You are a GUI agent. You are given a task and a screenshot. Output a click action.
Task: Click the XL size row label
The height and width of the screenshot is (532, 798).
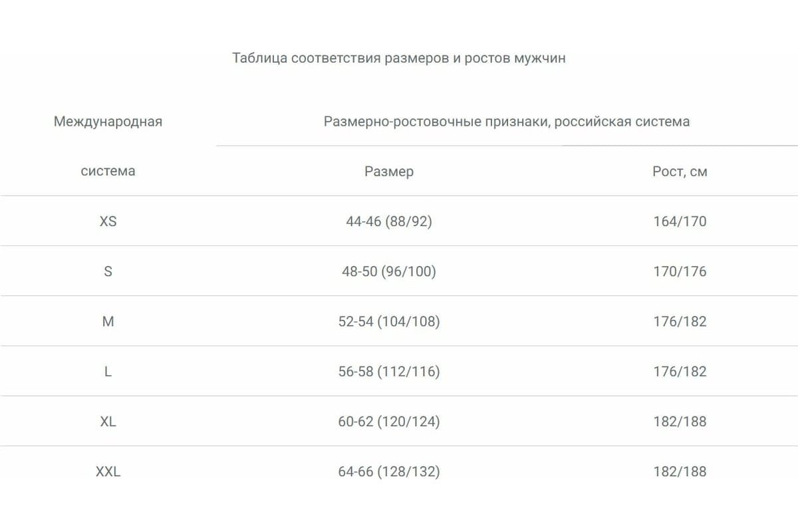pyautogui.click(x=108, y=422)
